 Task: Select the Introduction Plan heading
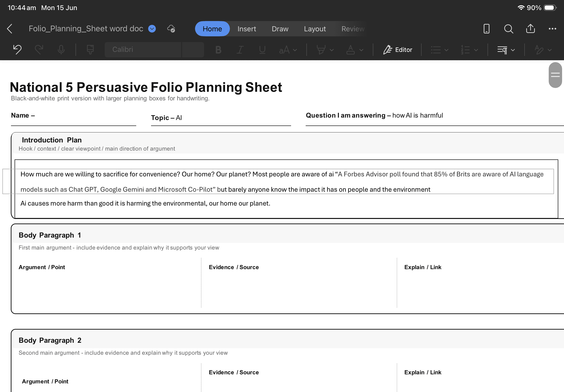52,140
